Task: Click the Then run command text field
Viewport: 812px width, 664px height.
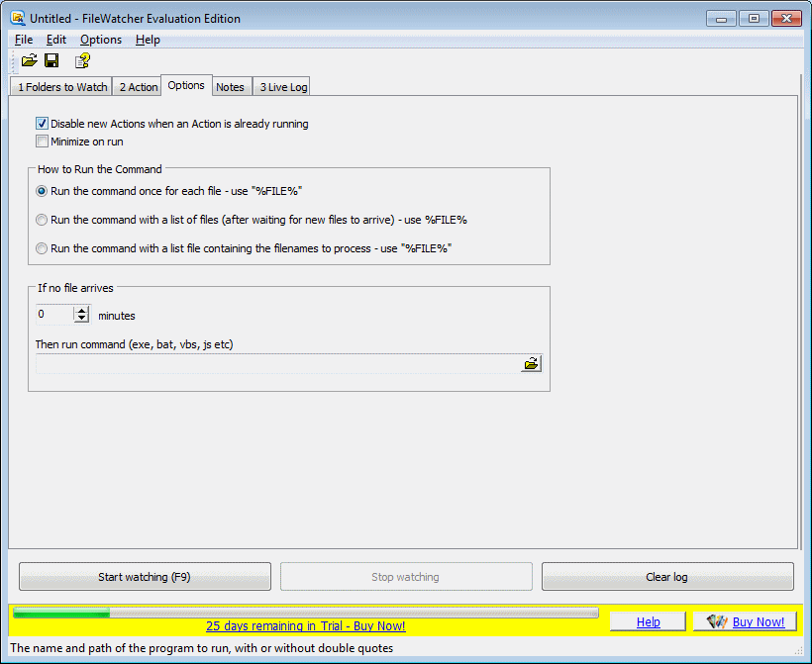Action: [278, 364]
